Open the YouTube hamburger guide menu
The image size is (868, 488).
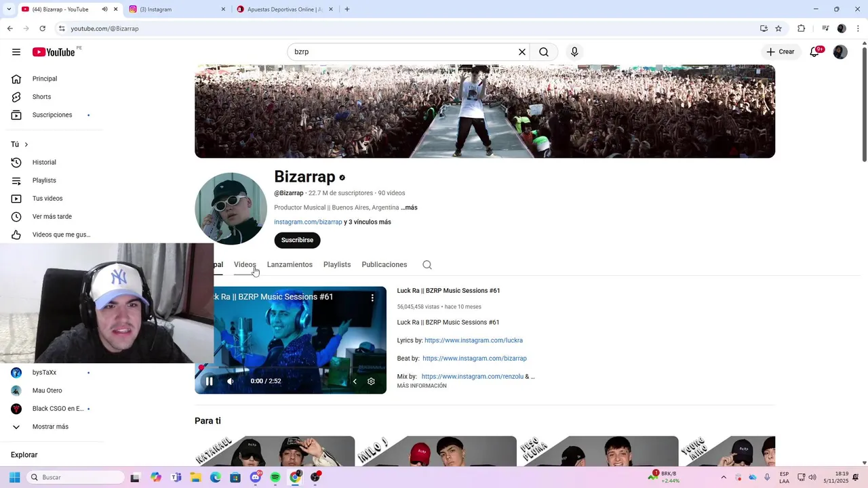[16, 52]
